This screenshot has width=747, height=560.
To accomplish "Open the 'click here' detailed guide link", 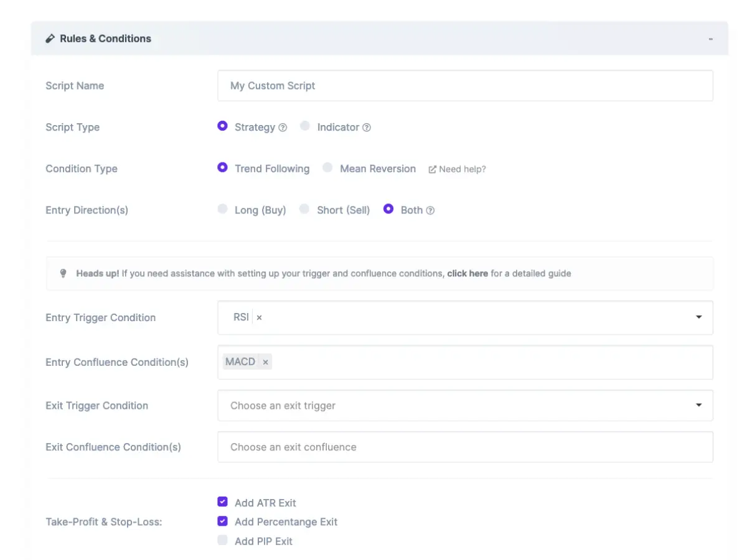I will tap(467, 273).
